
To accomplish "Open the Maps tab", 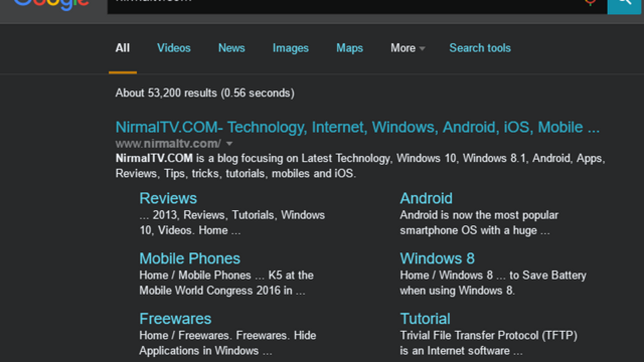I will coord(350,48).
